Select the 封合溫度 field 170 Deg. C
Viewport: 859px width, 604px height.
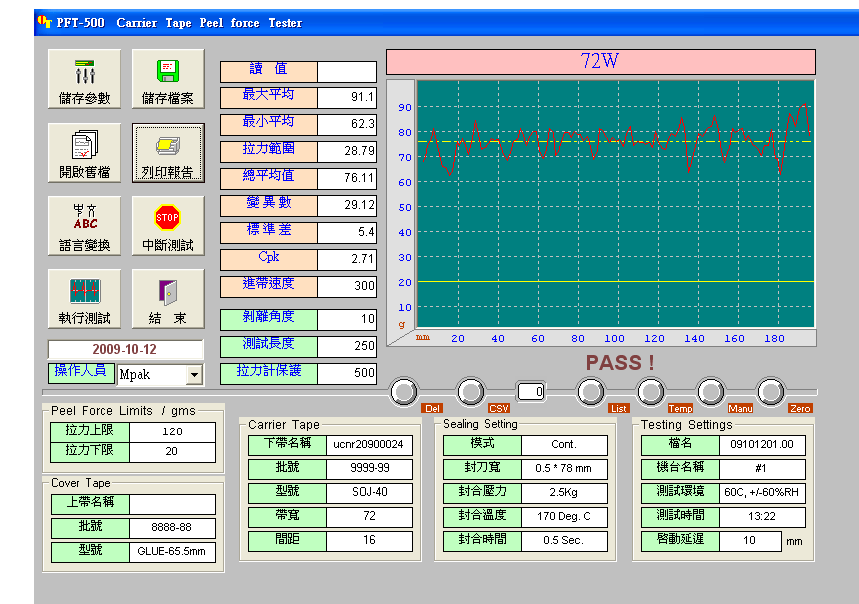563,517
